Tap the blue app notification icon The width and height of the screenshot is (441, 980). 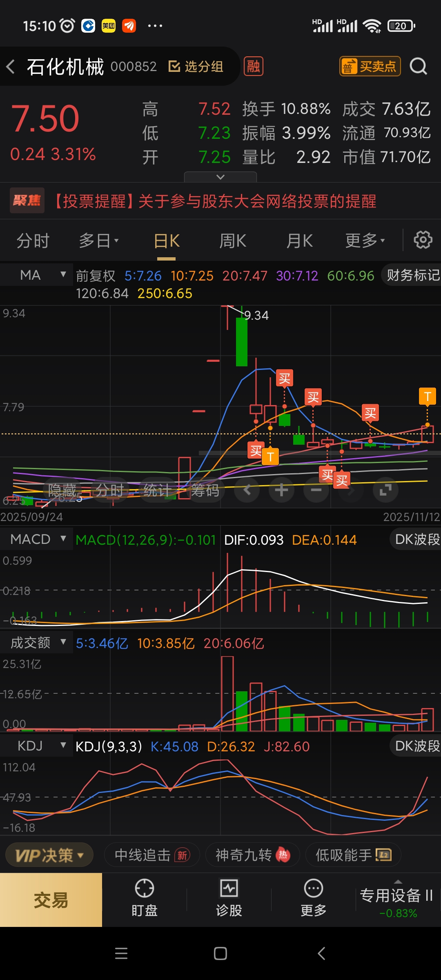pos(88,26)
